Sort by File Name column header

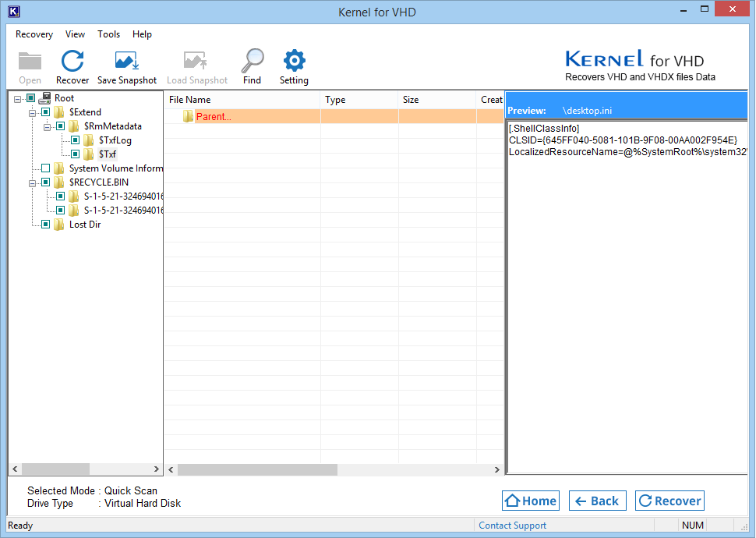click(x=242, y=100)
